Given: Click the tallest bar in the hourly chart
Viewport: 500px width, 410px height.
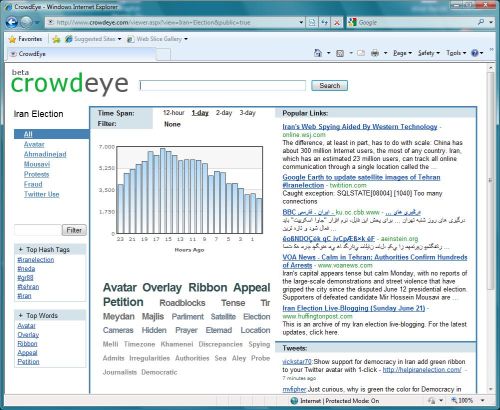Looking at the screenshot, I should coord(163,191).
